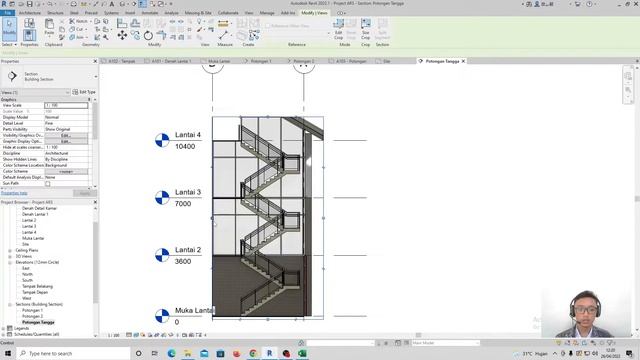
Task: Click the Color Scheme none button
Action: [66, 171]
